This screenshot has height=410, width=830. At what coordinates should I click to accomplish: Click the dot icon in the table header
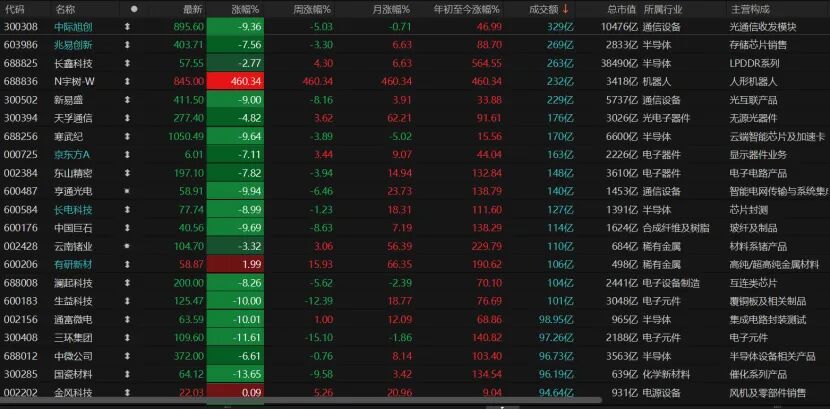pos(134,9)
